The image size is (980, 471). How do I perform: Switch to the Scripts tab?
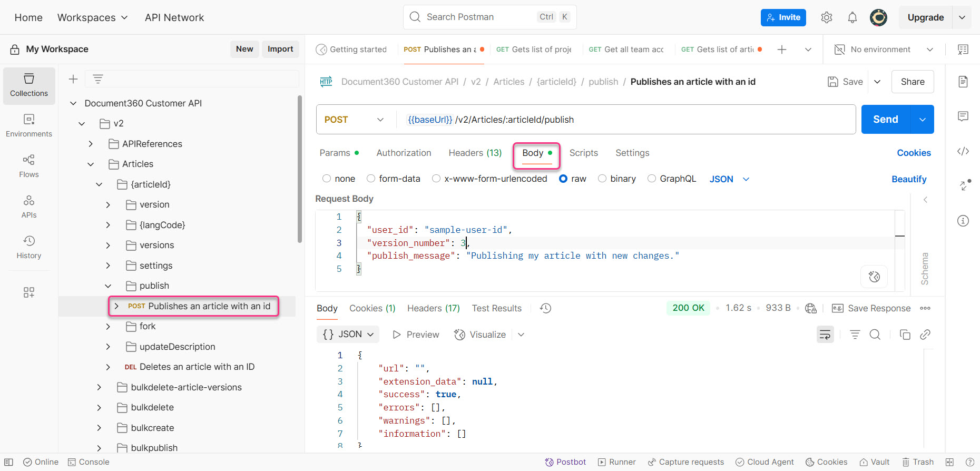point(584,153)
